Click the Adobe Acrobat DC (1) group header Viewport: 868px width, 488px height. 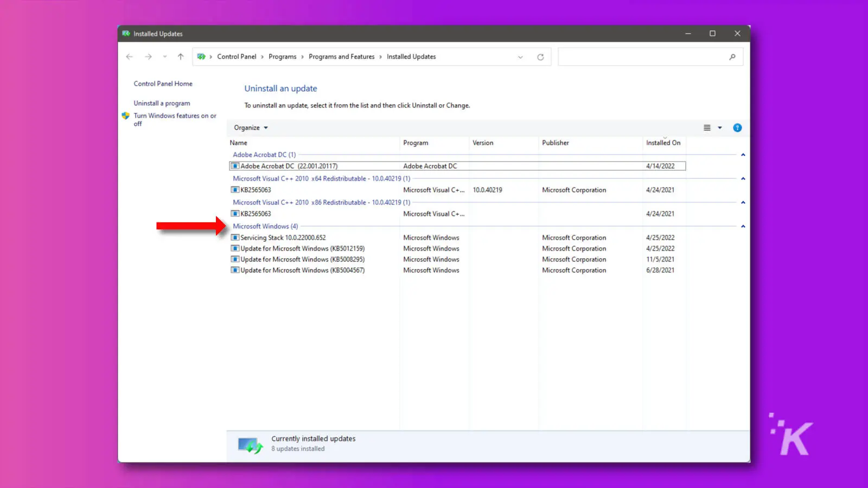tap(264, 155)
